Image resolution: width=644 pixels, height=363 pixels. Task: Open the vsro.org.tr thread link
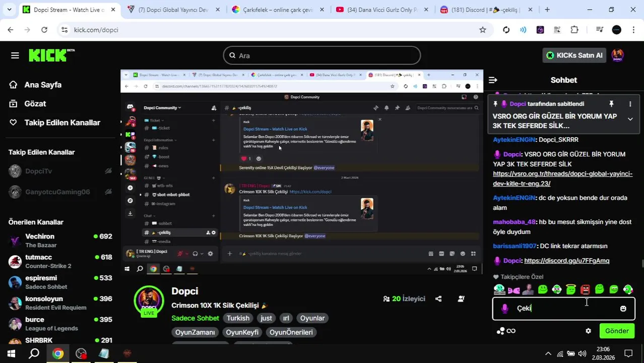[x=562, y=178]
